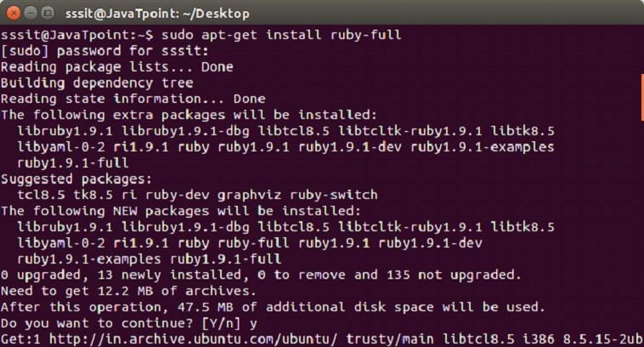Click the orange scrollbar thumb on right edge
The height and width of the screenshot is (347, 644).
(x=642, y=97)
